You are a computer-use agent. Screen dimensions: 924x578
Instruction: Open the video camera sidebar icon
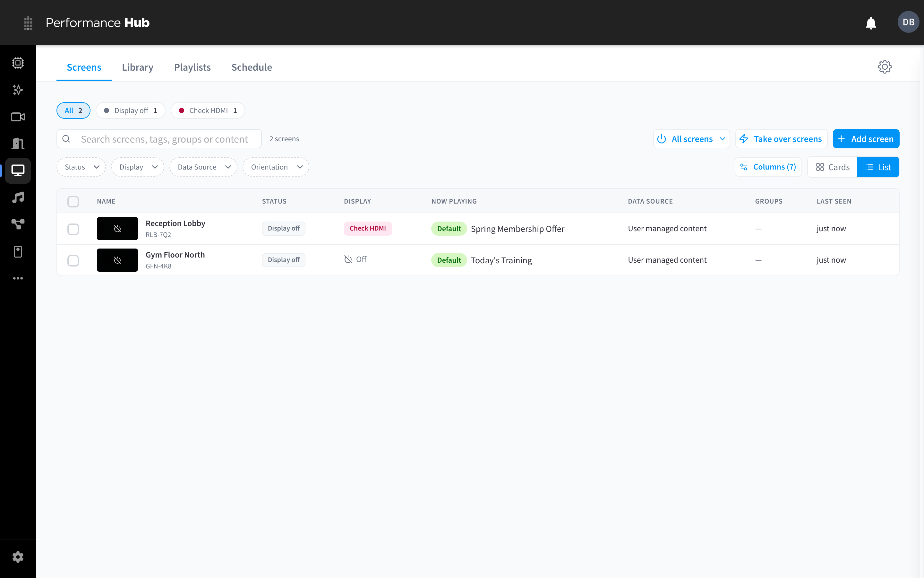18,117
